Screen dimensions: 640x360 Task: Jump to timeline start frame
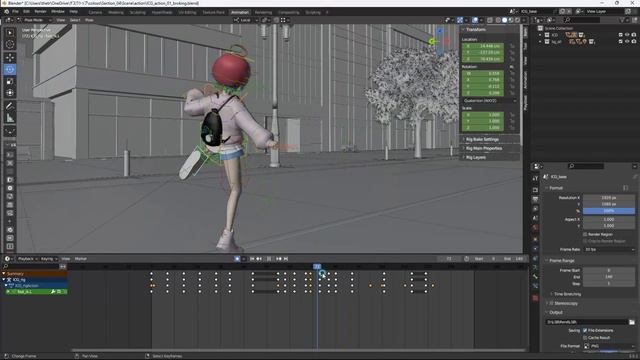click(252, 259)
